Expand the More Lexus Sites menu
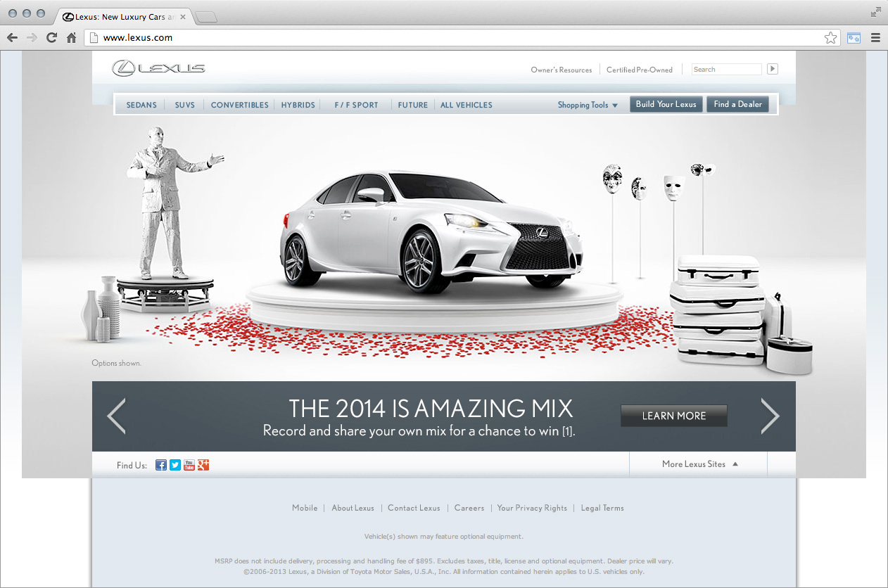 [x=700, y=464]
